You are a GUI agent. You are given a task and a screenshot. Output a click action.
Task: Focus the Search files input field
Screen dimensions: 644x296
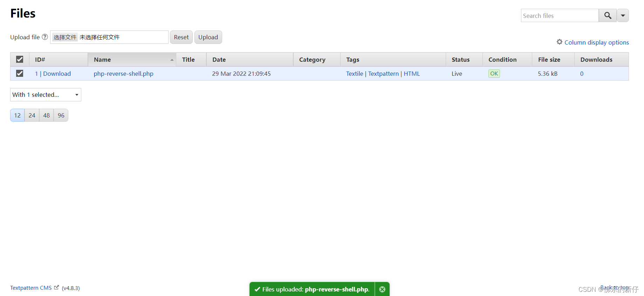point(560,15)
